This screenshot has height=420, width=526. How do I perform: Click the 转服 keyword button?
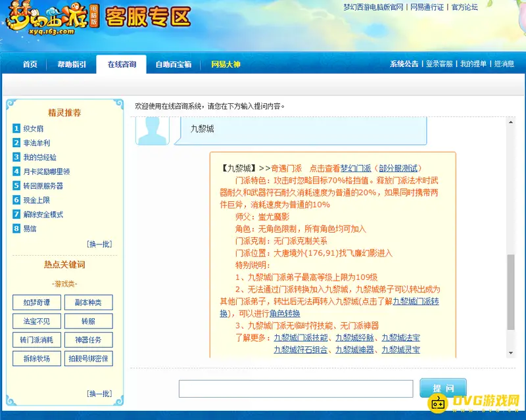[x=88, y=321]
